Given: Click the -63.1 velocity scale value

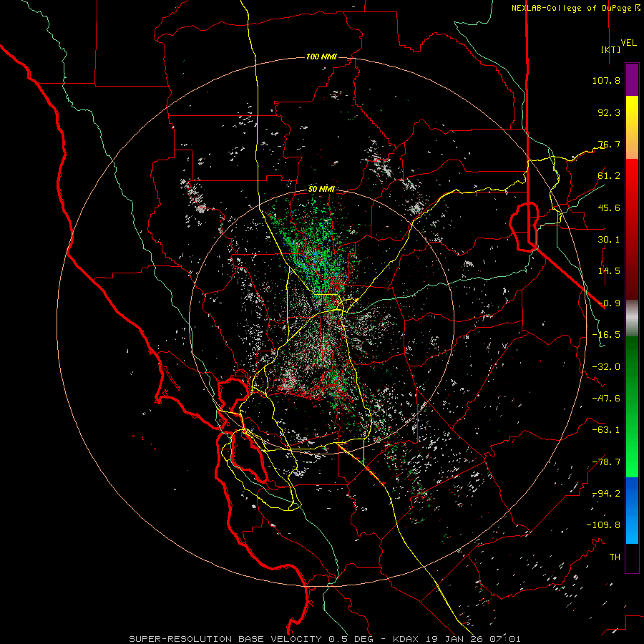Looking at the screenshot, I should (x=606, y=430).
